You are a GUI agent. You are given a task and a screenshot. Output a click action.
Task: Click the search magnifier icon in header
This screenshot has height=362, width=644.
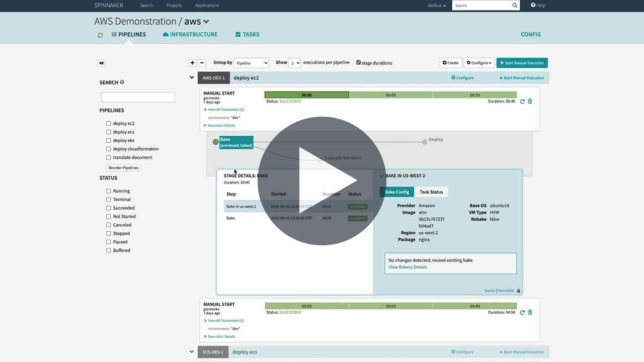click(x=515, y=6)
